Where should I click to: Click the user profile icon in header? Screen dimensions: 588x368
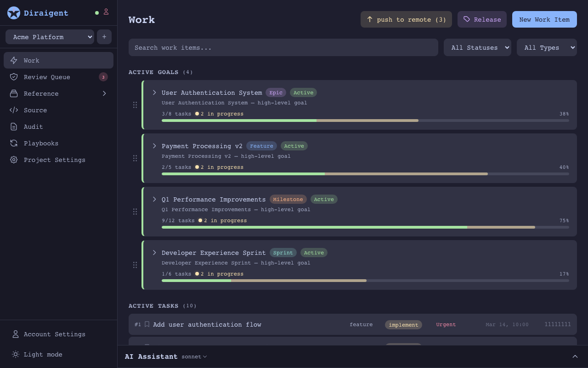106,12
